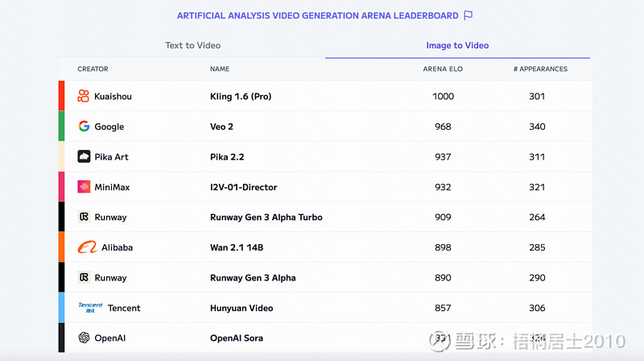Select the Image to Video tab
This screenshot has width=644, height=361.
click(x=457, y=45)
